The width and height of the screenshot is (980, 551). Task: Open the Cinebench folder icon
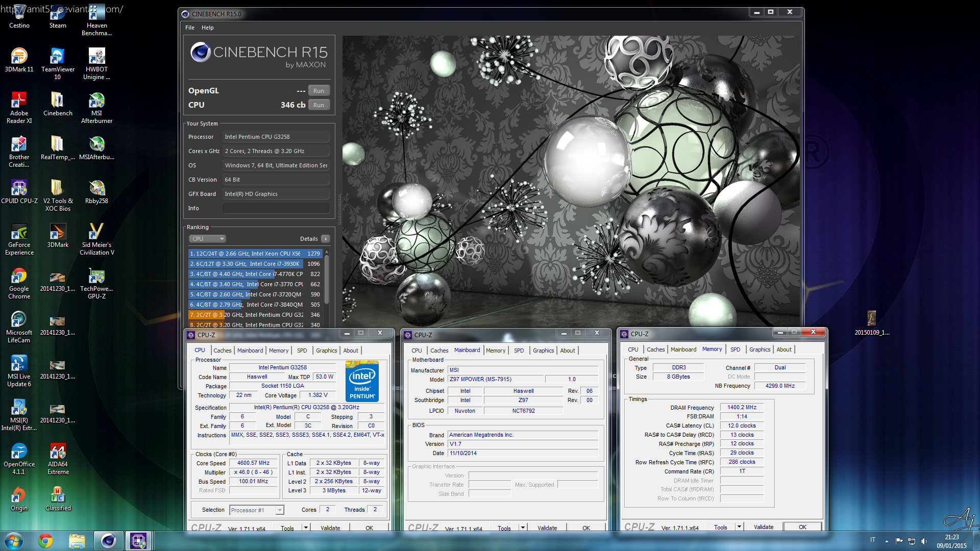[x=58, y=104]
